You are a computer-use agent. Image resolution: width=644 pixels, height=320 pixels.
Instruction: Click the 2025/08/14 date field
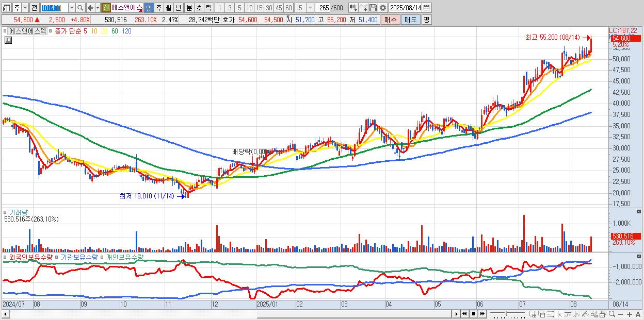(405, 8)
